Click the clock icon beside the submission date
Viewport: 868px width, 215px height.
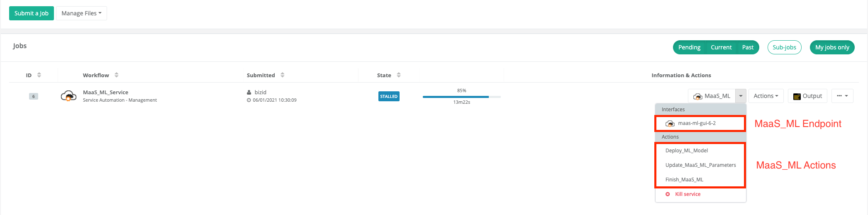[249, 100]
